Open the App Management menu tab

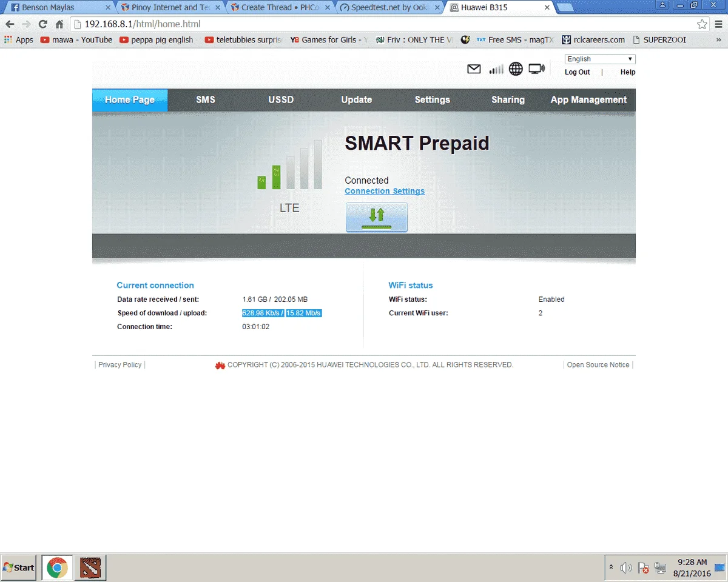(x=588, y=100)
